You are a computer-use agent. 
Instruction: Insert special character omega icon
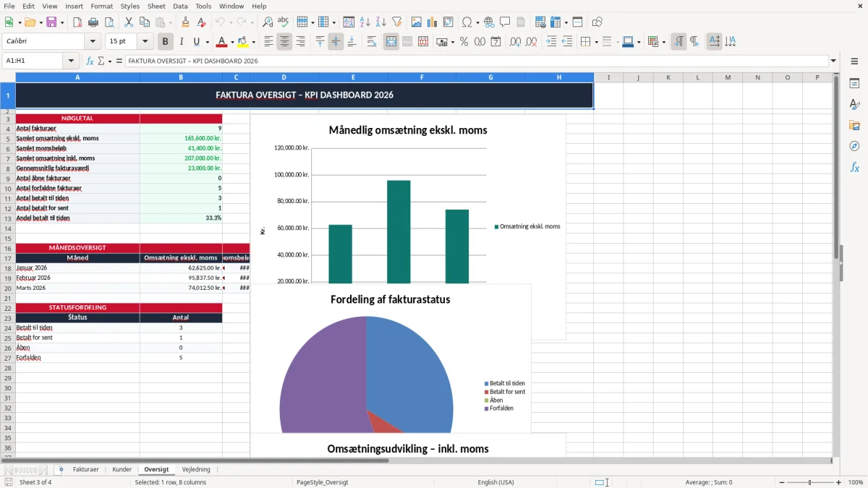pyautogui.click(x=467, y=22)
